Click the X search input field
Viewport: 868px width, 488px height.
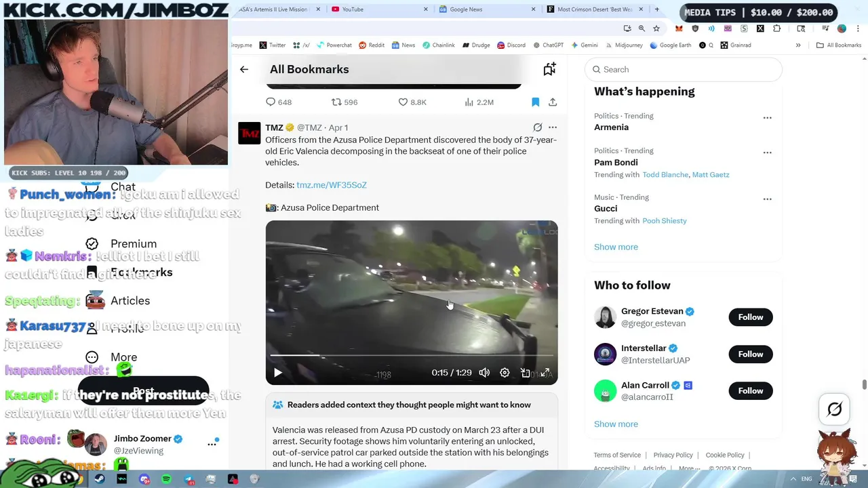tap(684, 69)
